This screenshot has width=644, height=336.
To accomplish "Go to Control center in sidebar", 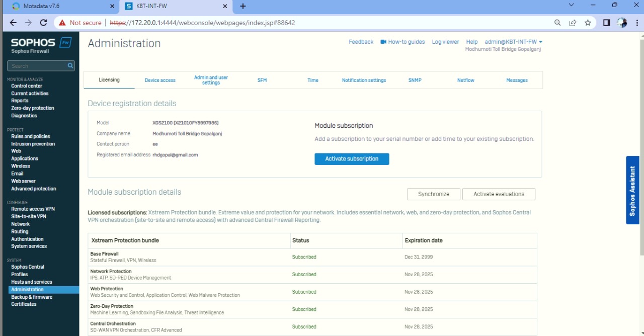I will (27, 86).
